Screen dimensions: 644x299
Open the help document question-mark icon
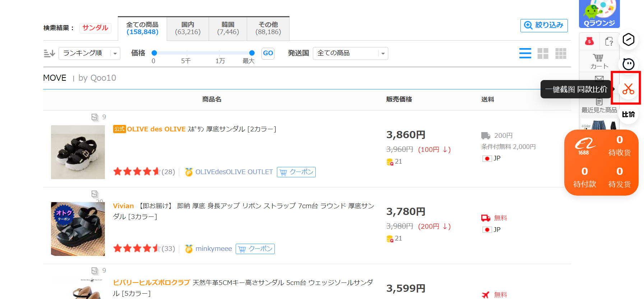(609, 41)
